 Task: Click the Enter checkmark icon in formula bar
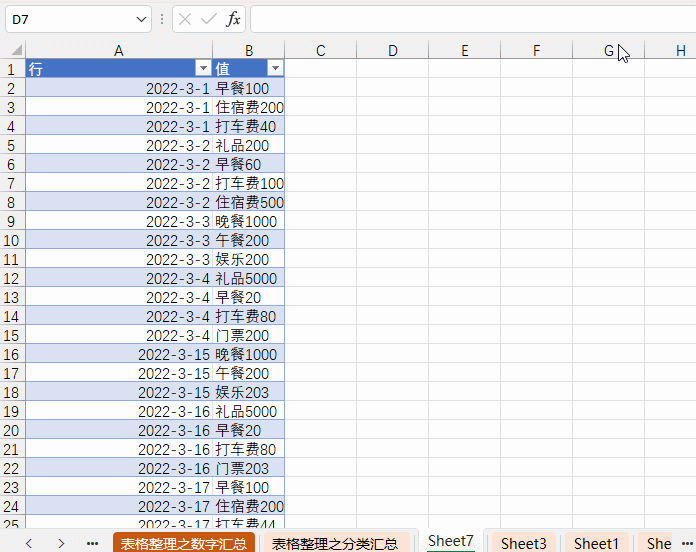point(209,19)
